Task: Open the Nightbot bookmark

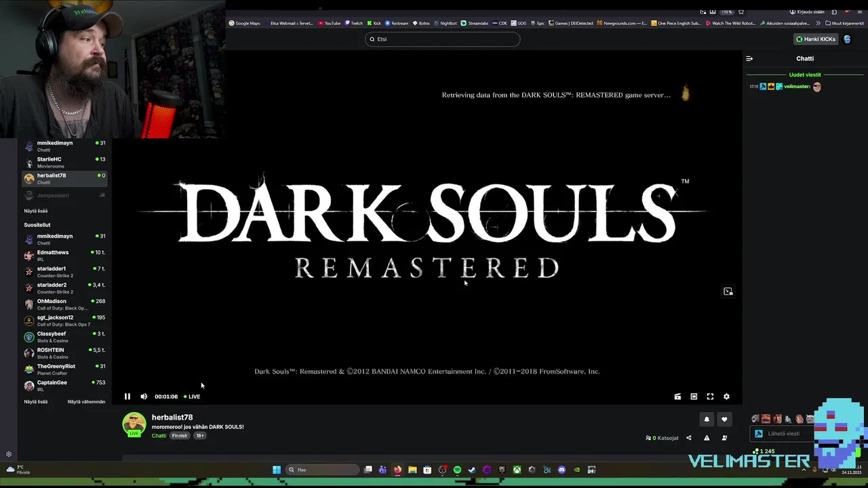Action: coord(446,23)
